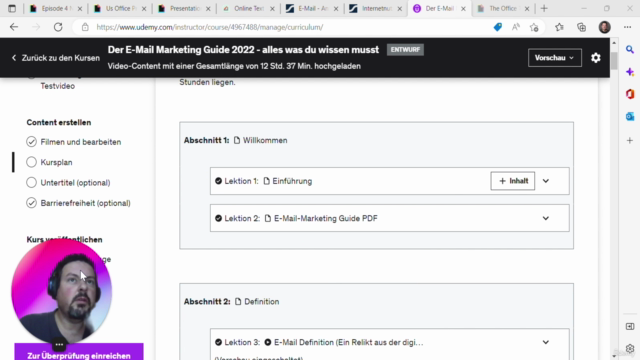Open Untertitel (optional) sidebar link

75,182
